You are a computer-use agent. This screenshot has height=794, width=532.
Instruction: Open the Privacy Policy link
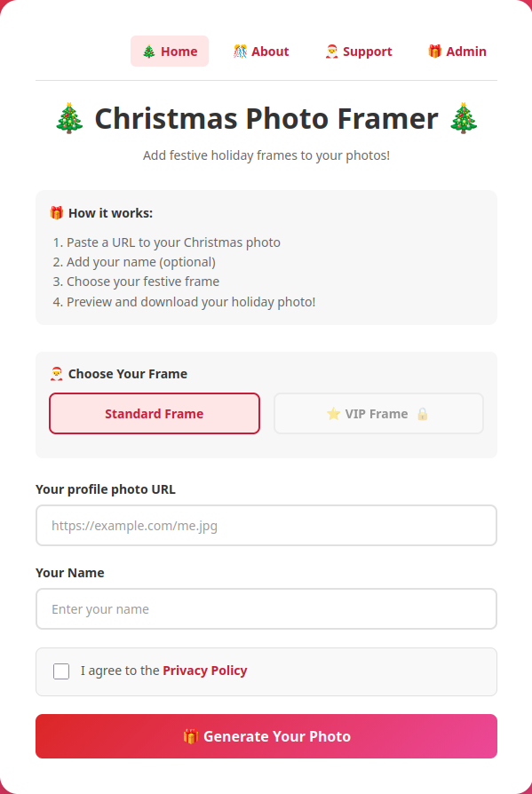click(x=205, y=671)
